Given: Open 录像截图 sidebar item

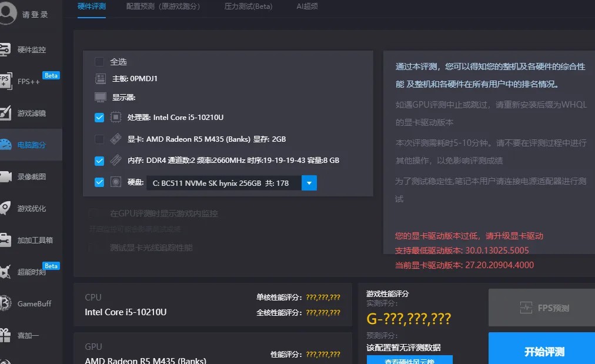Looking at the screenshot, I should 31,177.
